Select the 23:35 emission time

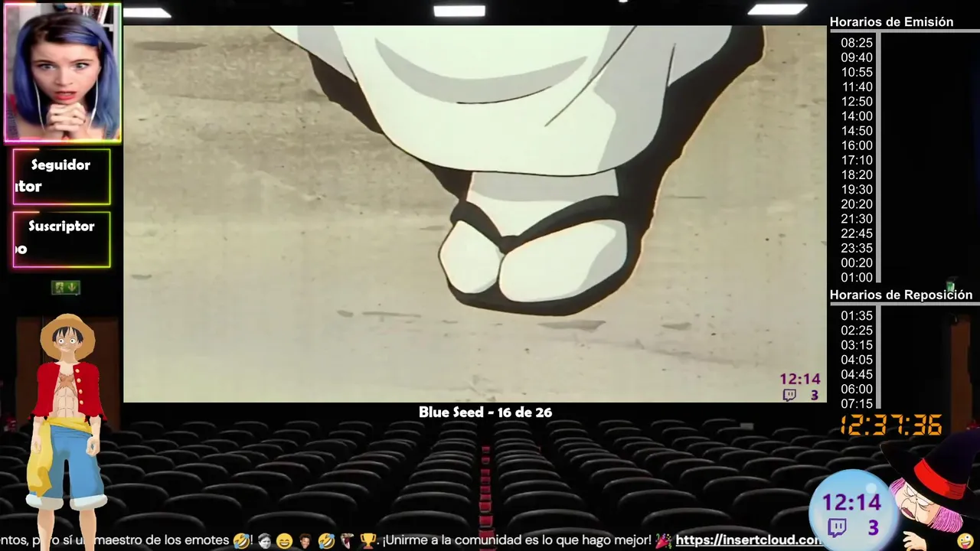[x=857, y=248]
